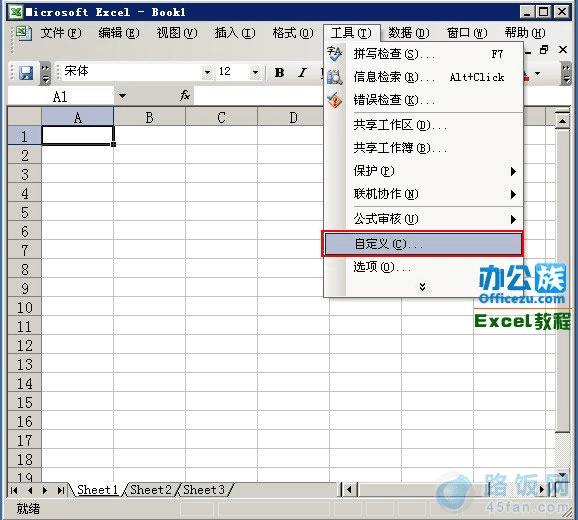Image resolution: width=578 pixels, height=520 pixels.
Task: Go to next sheet navigation arrow
Action: click(x=45, y=490)
